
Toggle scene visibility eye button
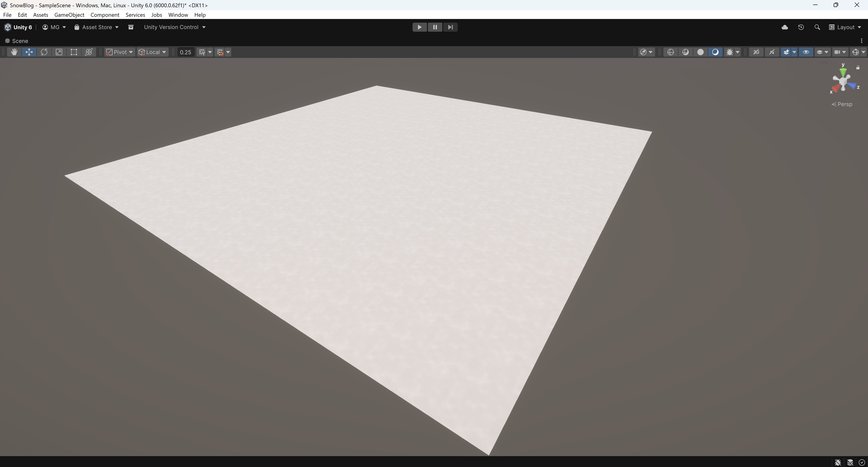click(806, 52)
